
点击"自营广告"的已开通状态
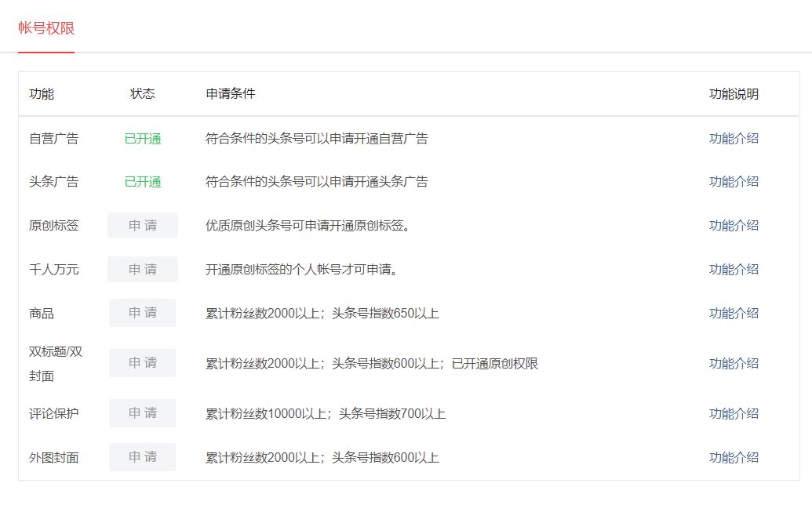(x=142, y=137)
